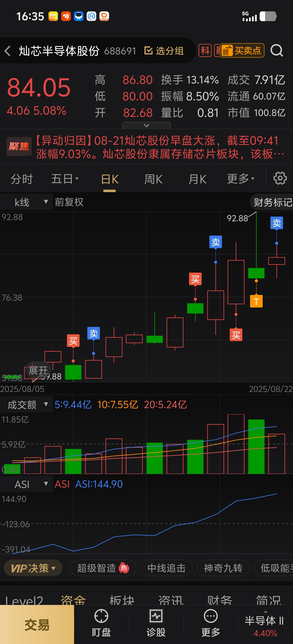Tap 展开 to expand chart history
Screen dimensions: 293x644
38,370
